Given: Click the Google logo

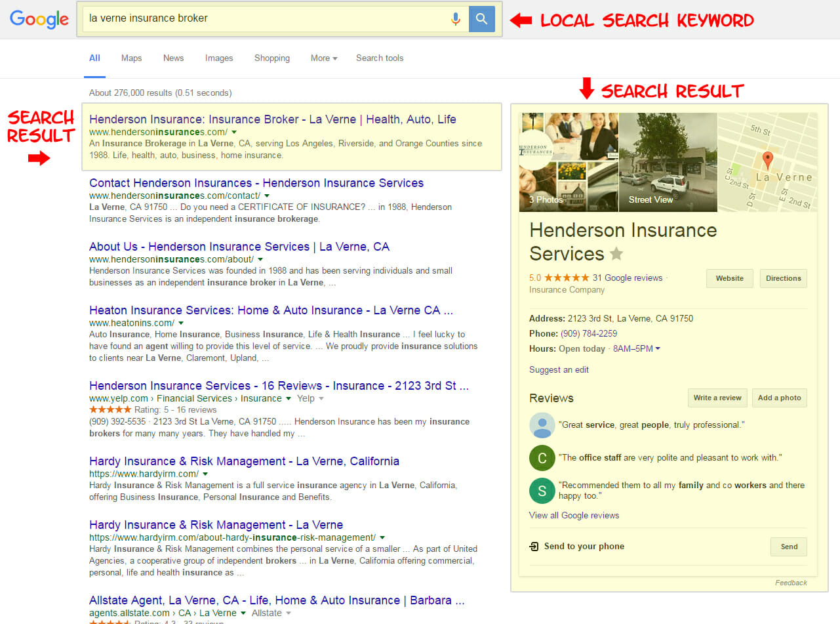Looking at the screenshot, I should (x=39, y=19).
